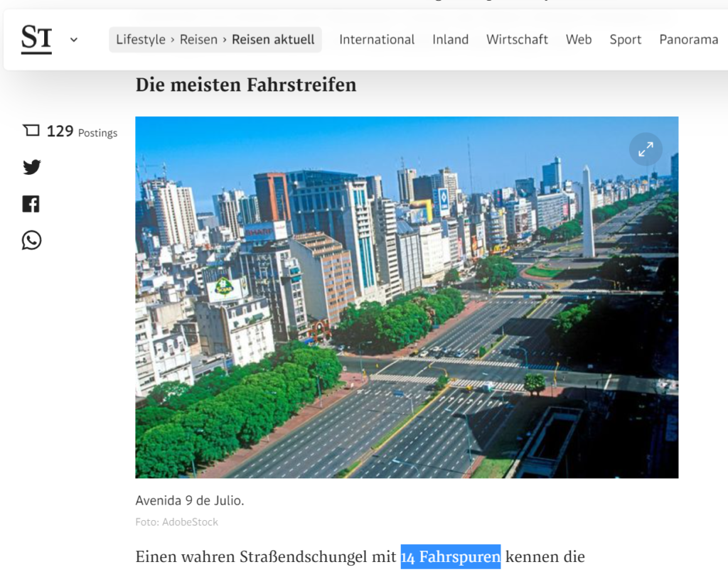Share the article on Twitter

31,166
